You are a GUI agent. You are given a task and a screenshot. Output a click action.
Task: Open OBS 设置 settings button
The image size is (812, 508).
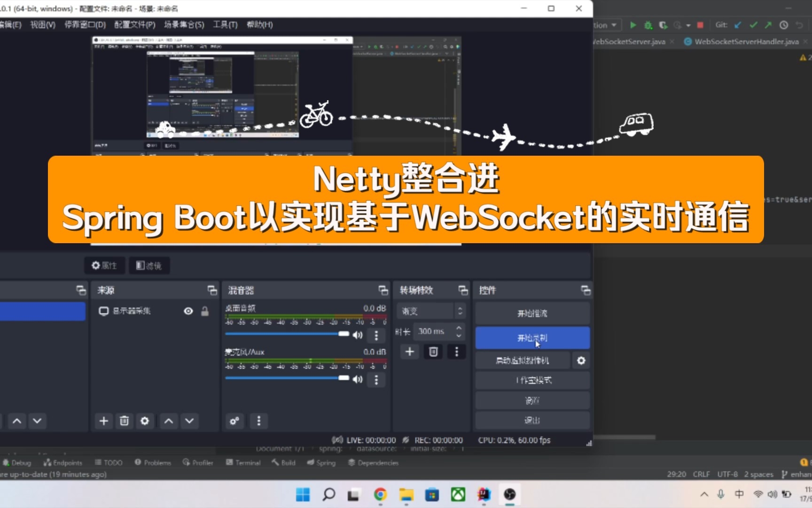pos(532,400)
